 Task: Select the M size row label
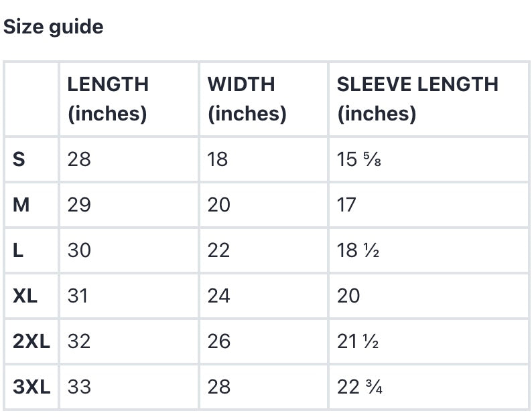tap(21, 205)
